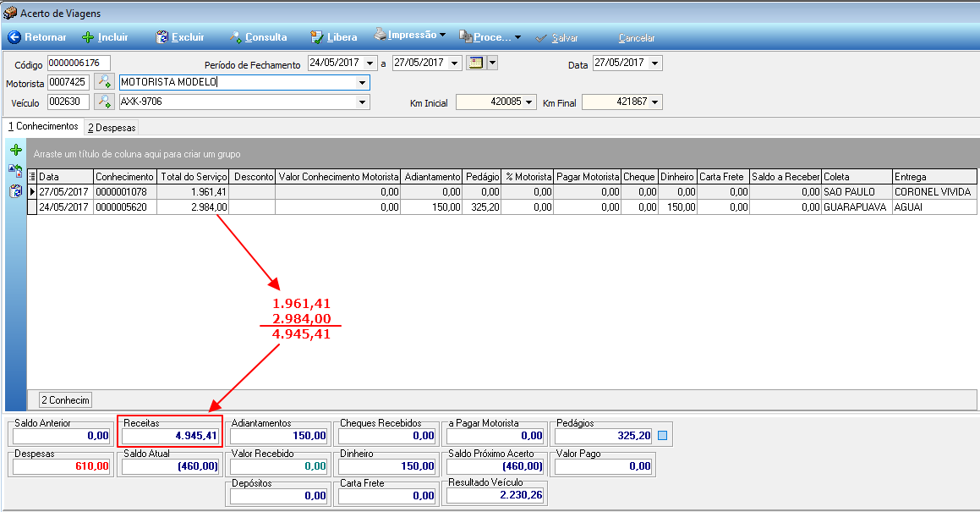Image resolution: width=980 pixels, height=512 pixels.
Task: Click the Veículo code field 002630
Action: tap(68, 102)
